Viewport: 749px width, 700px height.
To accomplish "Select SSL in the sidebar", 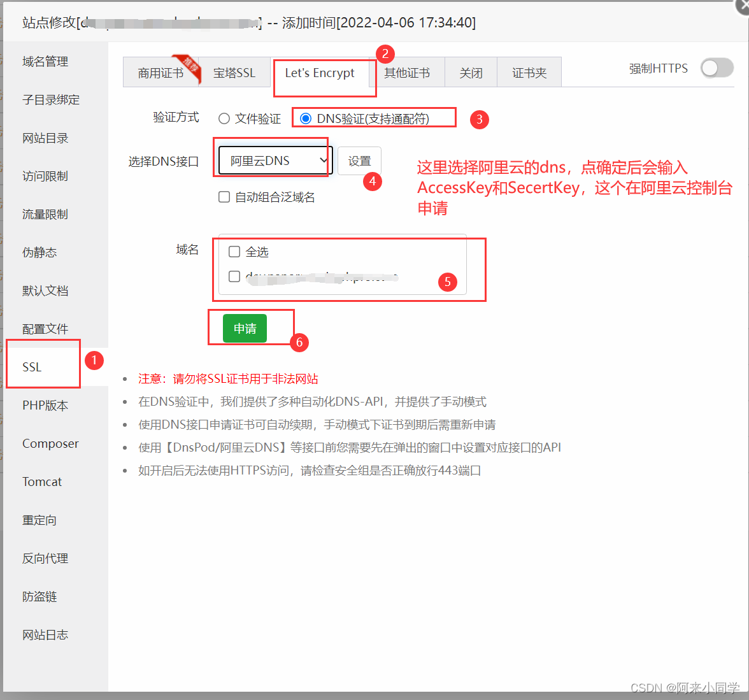I will pos(32,367).
